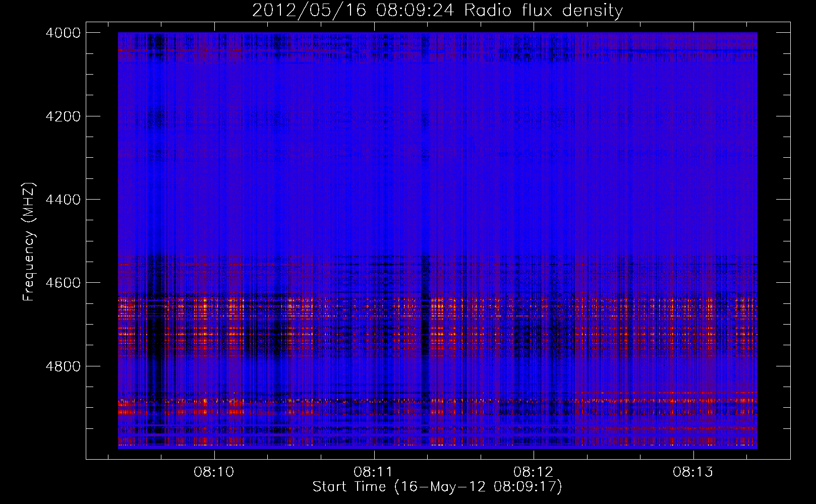
Task: Click the 4000 frequency tick label
Action: click(63, 33)
